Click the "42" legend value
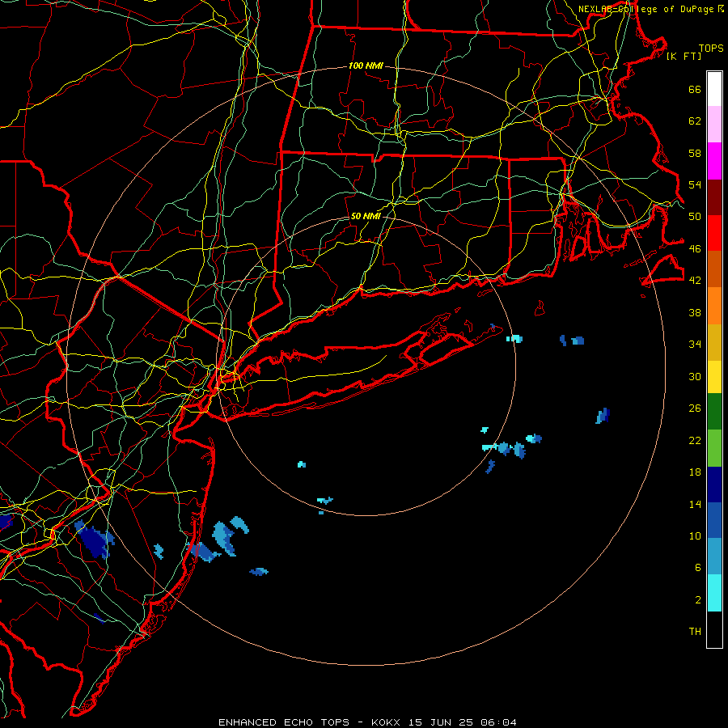Viewport: 728px width, 728px height. click(695, 281)
